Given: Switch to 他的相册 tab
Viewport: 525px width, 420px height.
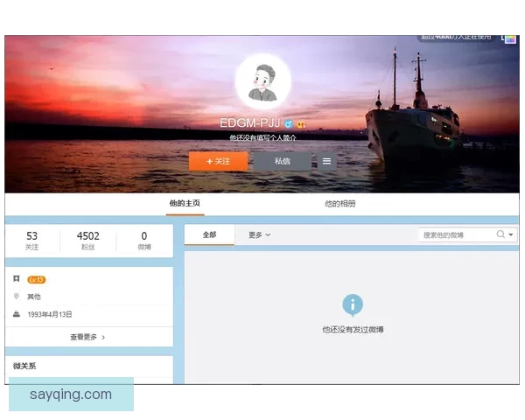Looking at the screenshot, I should click(340, 204).
